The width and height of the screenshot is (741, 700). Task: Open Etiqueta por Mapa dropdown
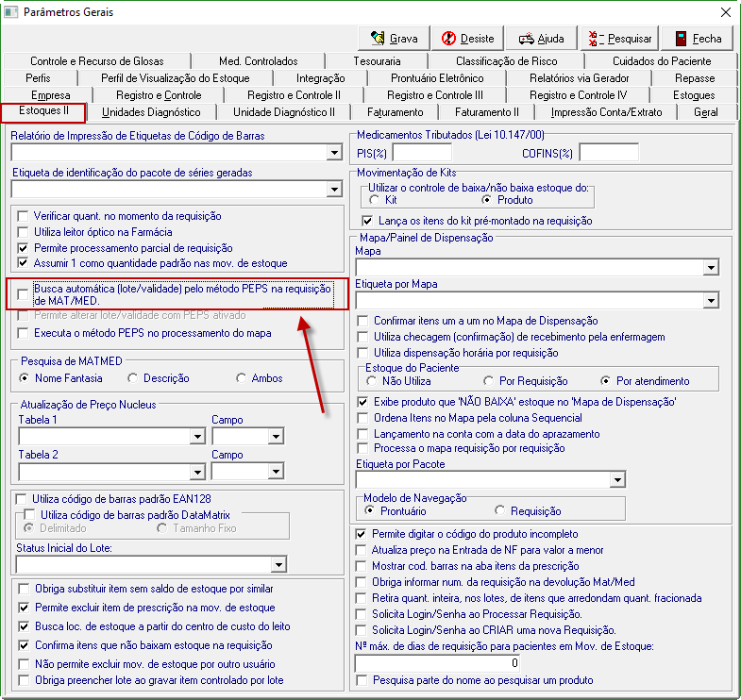[x=711, y=300]
